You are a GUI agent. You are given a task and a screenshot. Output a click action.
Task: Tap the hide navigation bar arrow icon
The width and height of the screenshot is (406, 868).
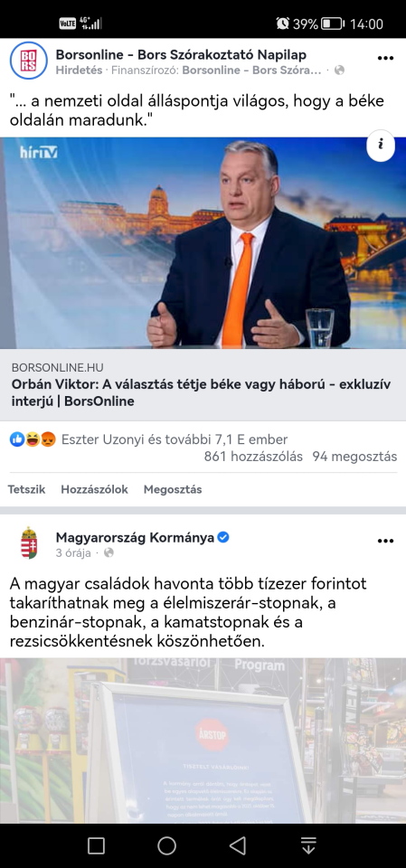pyautogui.click(x=308, y=845)
